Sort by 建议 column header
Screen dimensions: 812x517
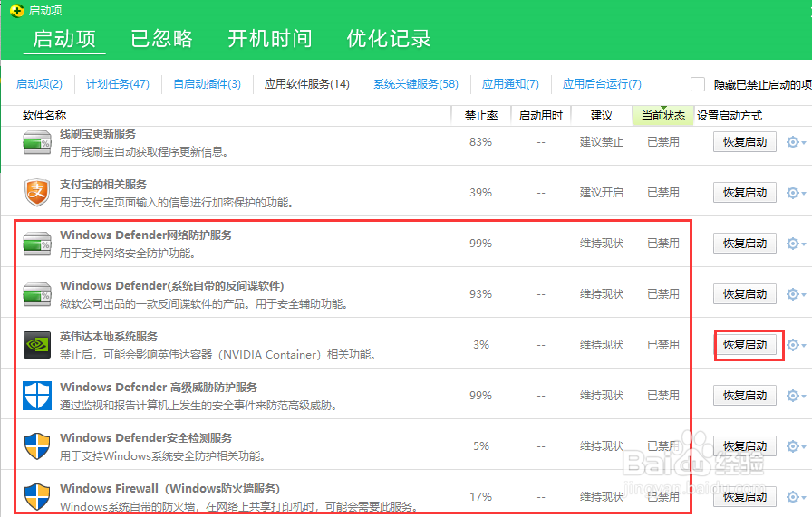[x=601, y=115]
